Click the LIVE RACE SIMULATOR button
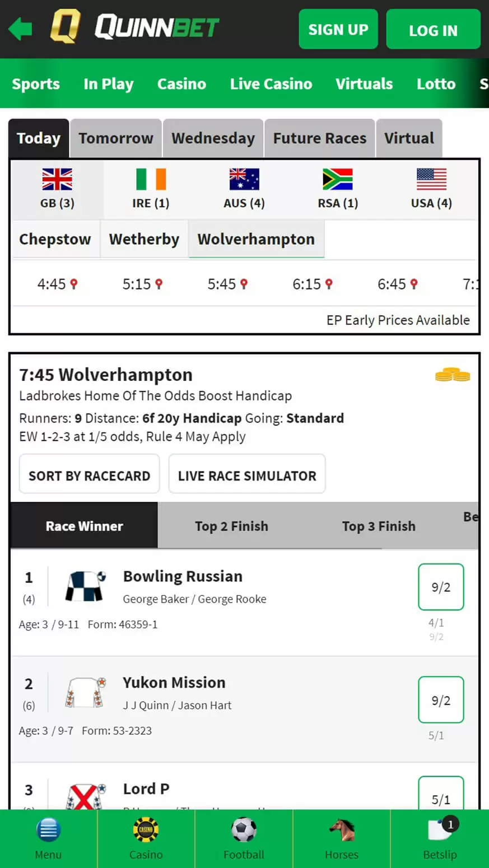489x868 pixels. 247,475
